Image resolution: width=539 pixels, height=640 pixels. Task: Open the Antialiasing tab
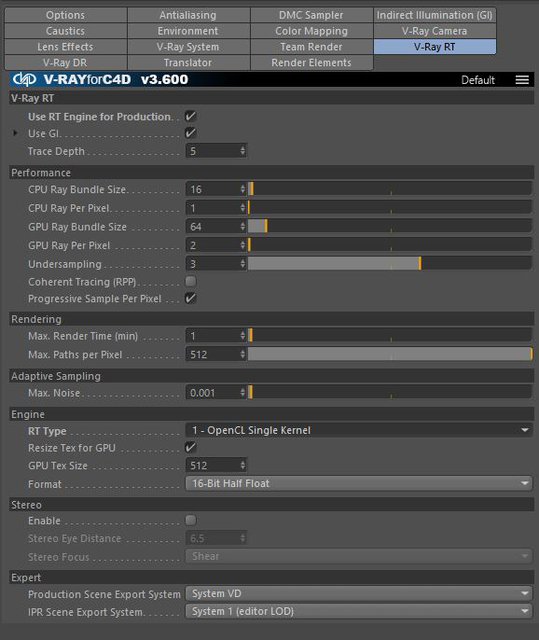coord(189,15)
